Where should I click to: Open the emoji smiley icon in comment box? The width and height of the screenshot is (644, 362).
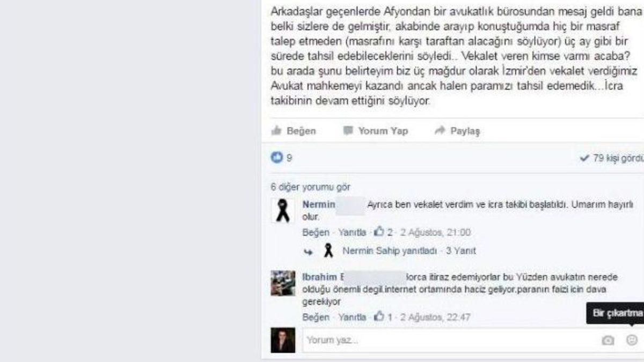click(632, 339)
